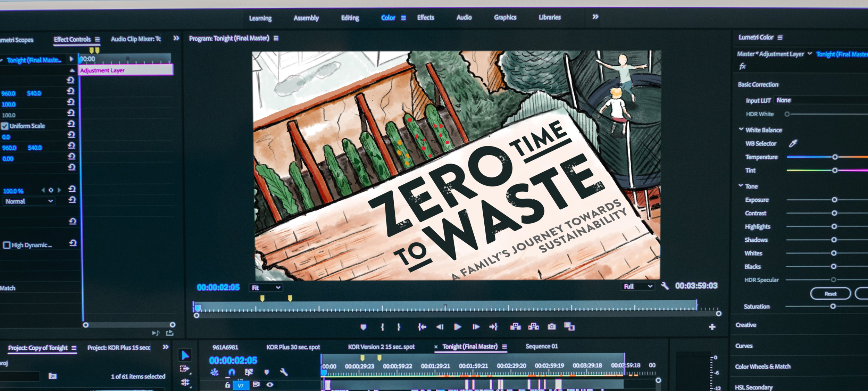The height and width of the screenshot is (391, 868).
Task: Reset the Uniform Scale parameter
Action: pos(71,124)
